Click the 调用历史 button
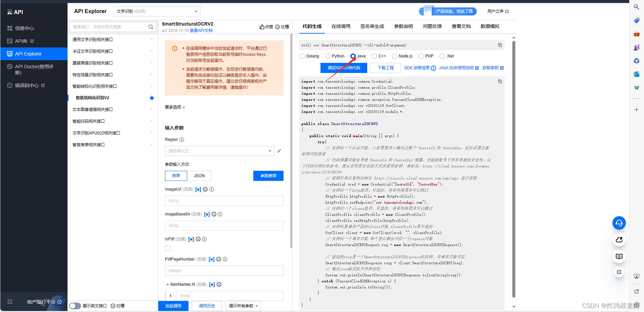This screenshot has height=312, width=644. click(207, 306)
